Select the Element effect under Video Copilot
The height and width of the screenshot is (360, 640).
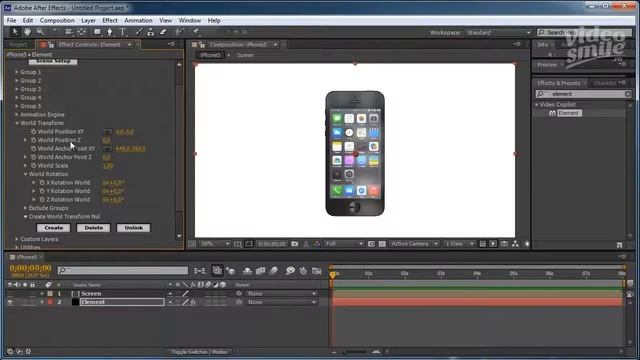[x=569, y=113]
